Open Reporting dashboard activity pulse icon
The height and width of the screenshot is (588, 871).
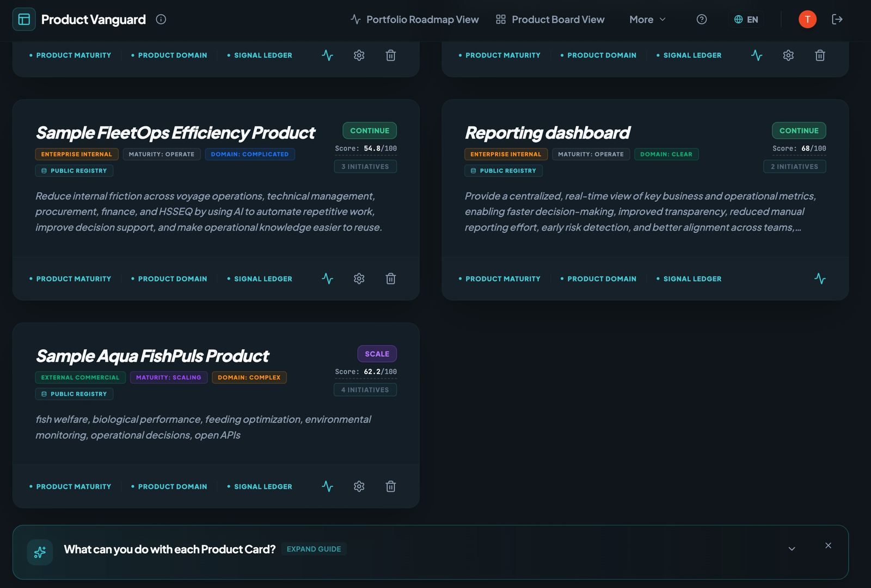point(820,279)
